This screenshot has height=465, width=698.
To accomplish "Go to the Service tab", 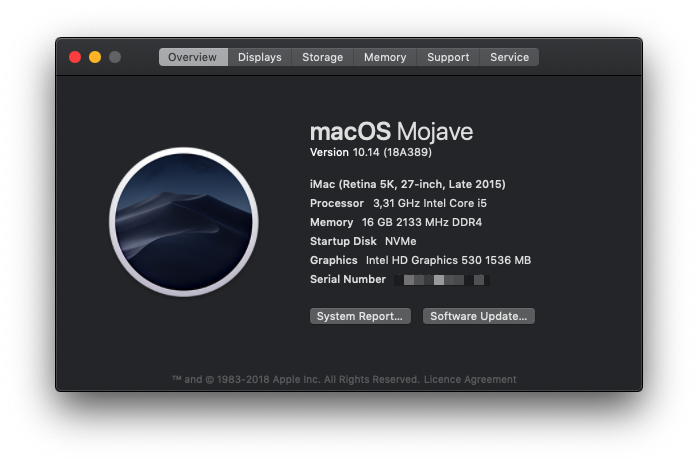I will point(509,57).
